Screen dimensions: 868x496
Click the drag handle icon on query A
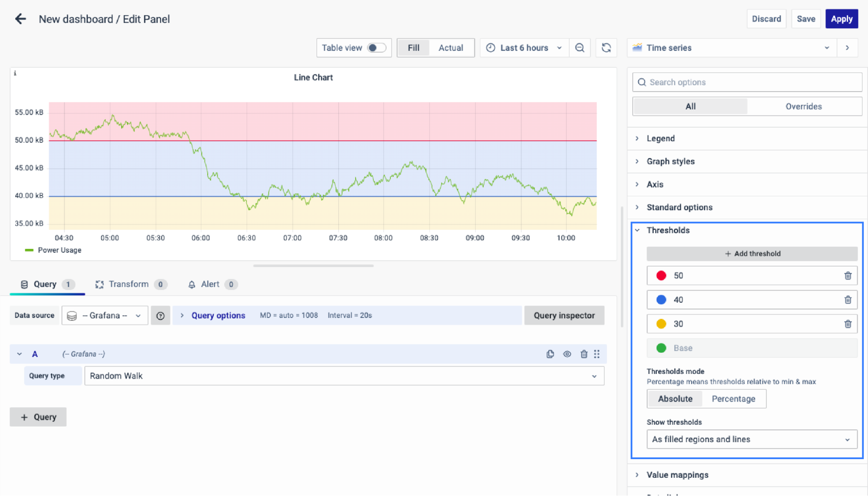(597, 354)
